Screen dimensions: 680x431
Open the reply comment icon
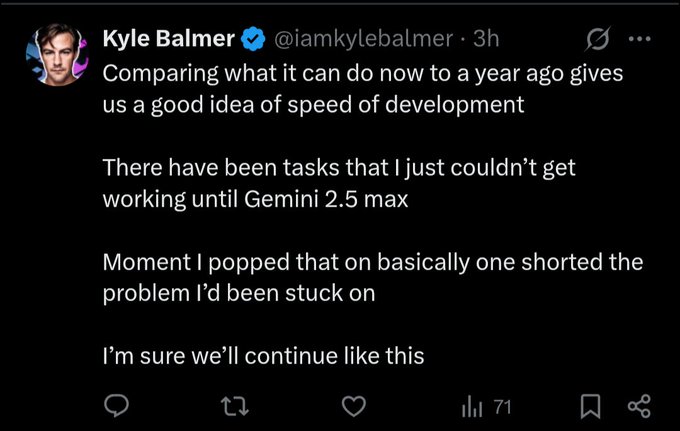point(117,406)
